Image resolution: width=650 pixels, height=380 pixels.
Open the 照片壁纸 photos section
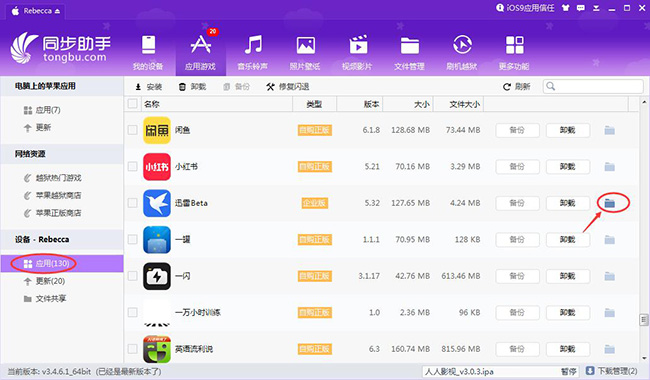[305, 53]
